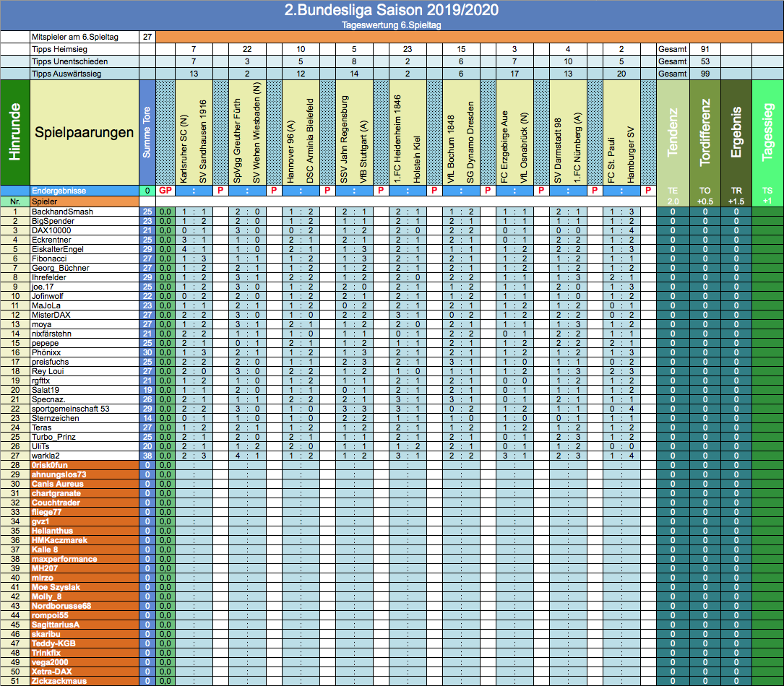Screen dimensions: 784x686
Task: Select player 'DAX10000'
Action: point(85,230)
